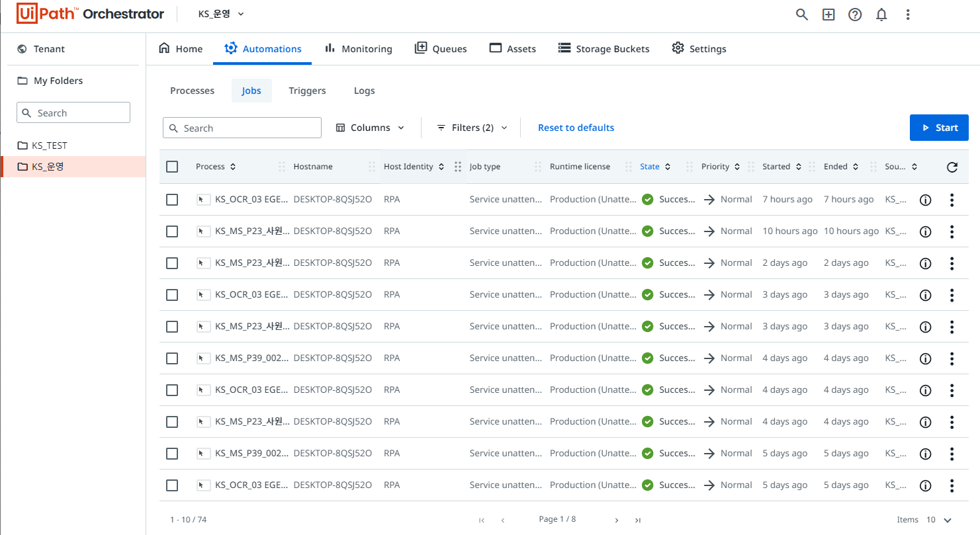View details of job started 7 hours ago
Screen dimensions: 980x535
coord(926,200)
